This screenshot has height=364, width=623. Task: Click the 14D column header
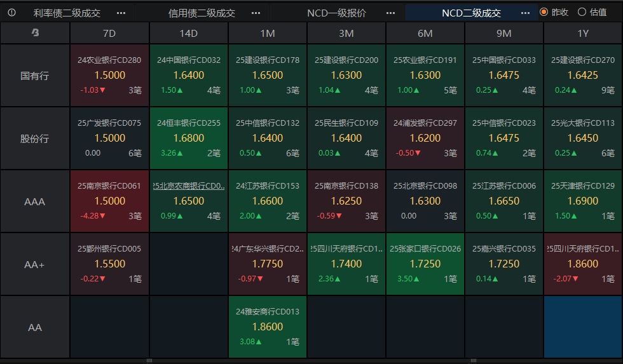click(x=188, y=33)
